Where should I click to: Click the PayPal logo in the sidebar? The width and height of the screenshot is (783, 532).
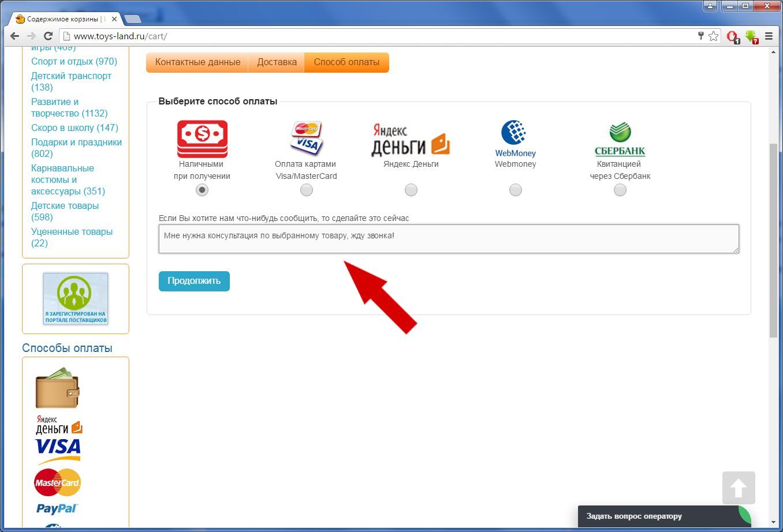[57, 508]
